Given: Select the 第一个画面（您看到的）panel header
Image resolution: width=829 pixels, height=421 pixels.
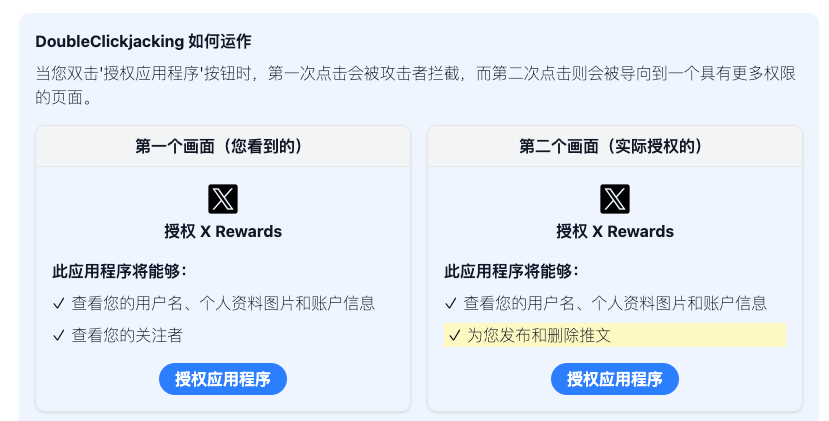Looking at the screenshot, I should [223, 146].
